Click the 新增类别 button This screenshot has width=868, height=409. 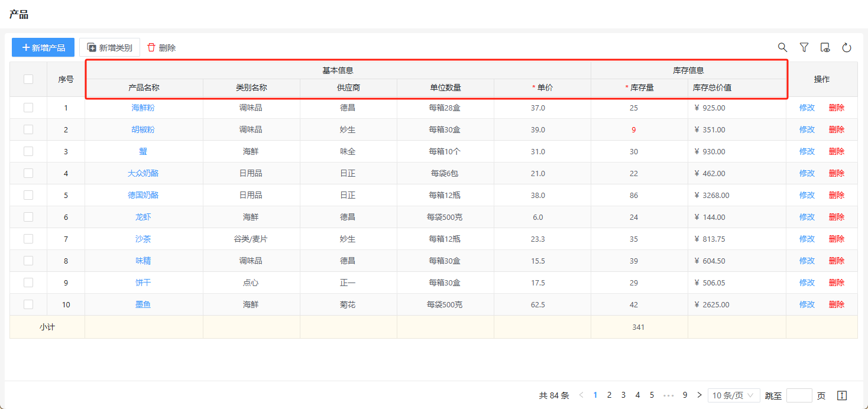coord(109,47)
